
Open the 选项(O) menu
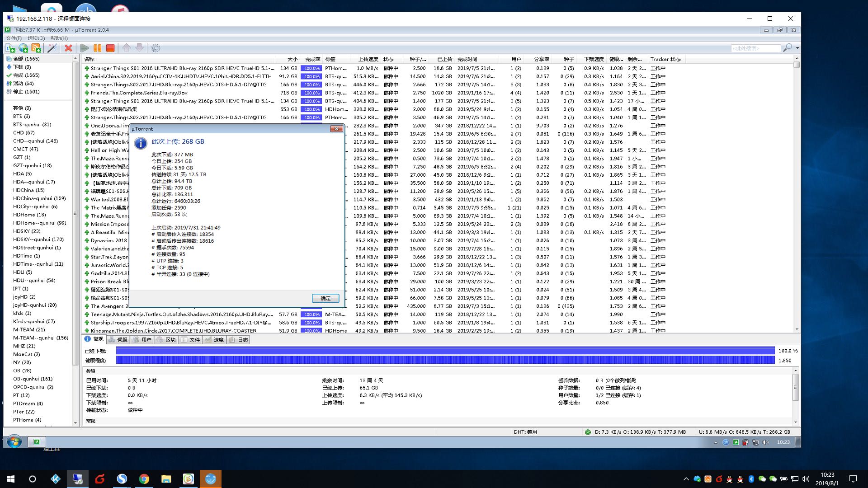pyautogui.click(x=36, y=38)
